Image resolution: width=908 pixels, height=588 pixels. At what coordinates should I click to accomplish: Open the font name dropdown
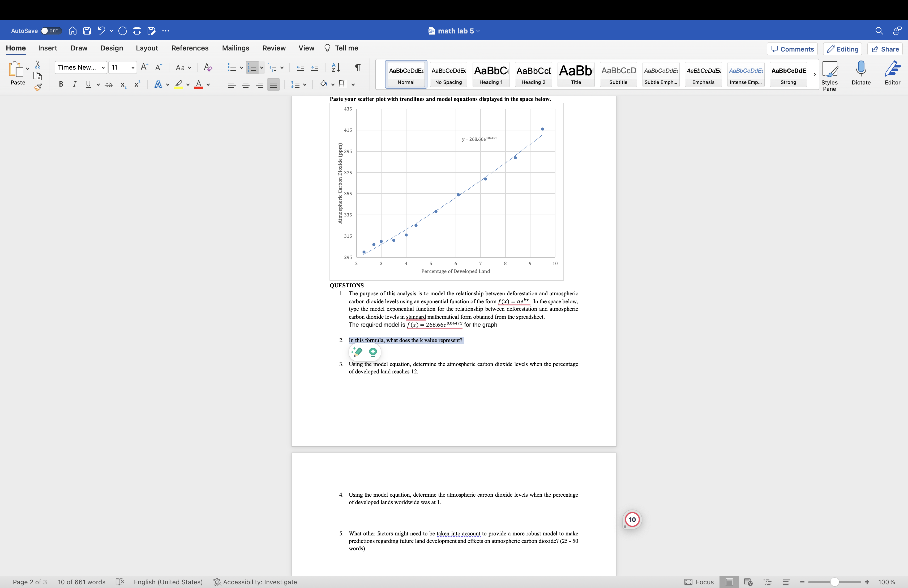(103, 67)
